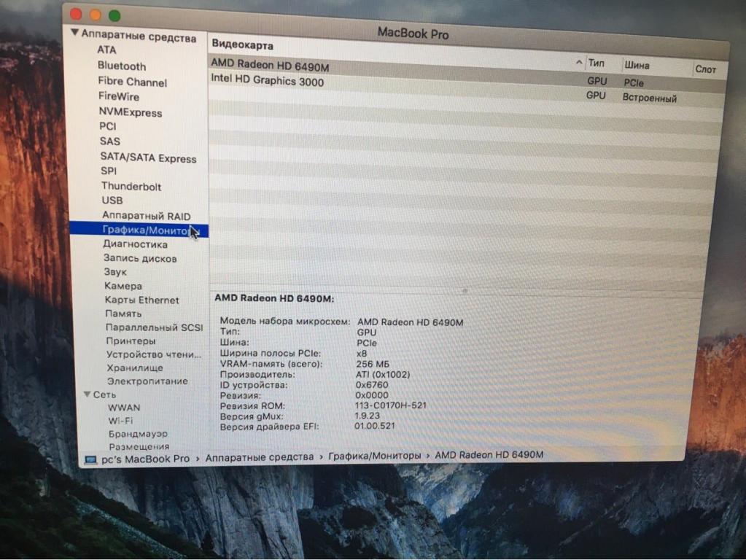The width and height of the screenshot is (746, 560).
Task: Click the device ID value 0x6760
Action: (372, 384)
